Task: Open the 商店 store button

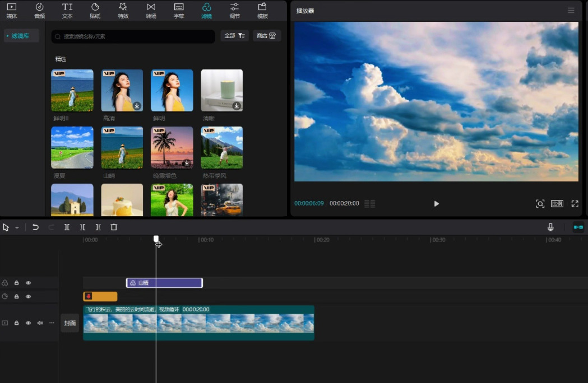Action: (266, 36)
